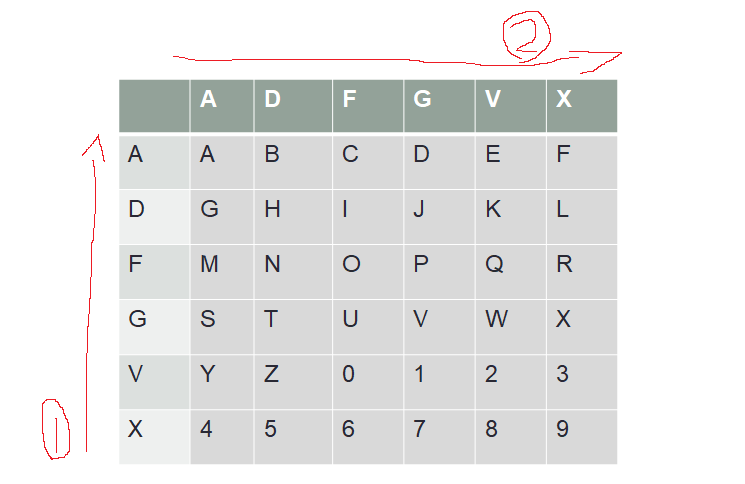745x484 pixels.
Task: Select the cell containing digit 7
Action: tap(439, 437)
